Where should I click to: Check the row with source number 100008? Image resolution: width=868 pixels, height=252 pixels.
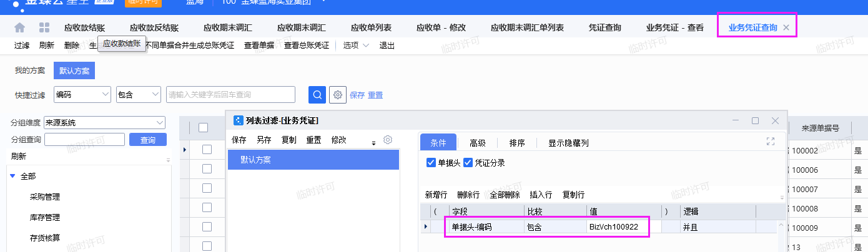[x=207, y=208]
